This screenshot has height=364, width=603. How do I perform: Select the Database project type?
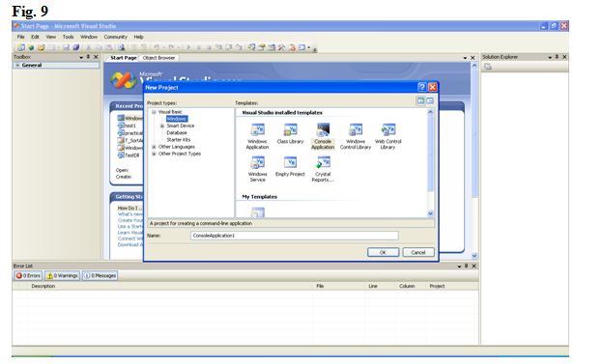click(177, 132)
